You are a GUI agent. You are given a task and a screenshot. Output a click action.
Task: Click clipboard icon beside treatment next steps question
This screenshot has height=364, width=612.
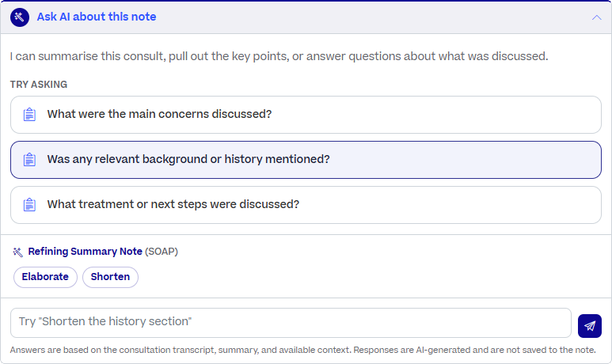29,204
